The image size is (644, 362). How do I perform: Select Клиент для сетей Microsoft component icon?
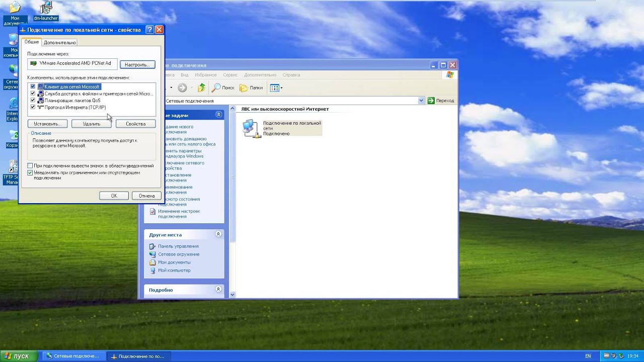point(41,86)
